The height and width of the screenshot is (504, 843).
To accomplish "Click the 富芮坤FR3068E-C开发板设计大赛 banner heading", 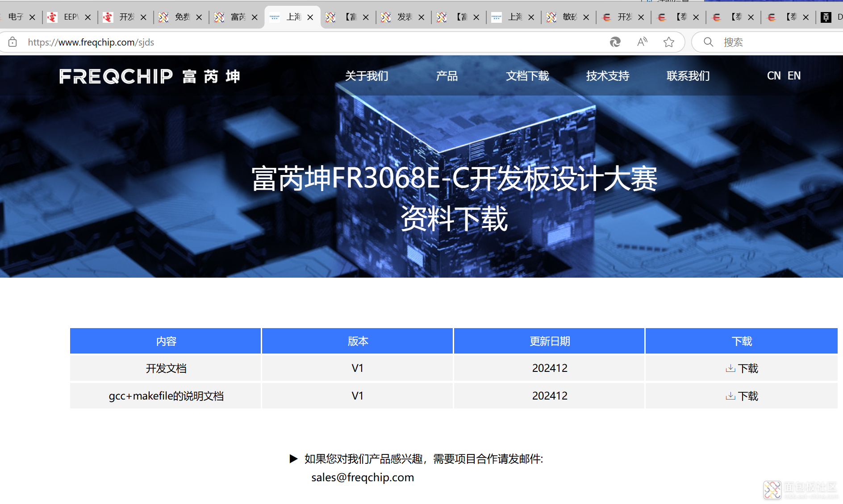I will coord(454,178).
